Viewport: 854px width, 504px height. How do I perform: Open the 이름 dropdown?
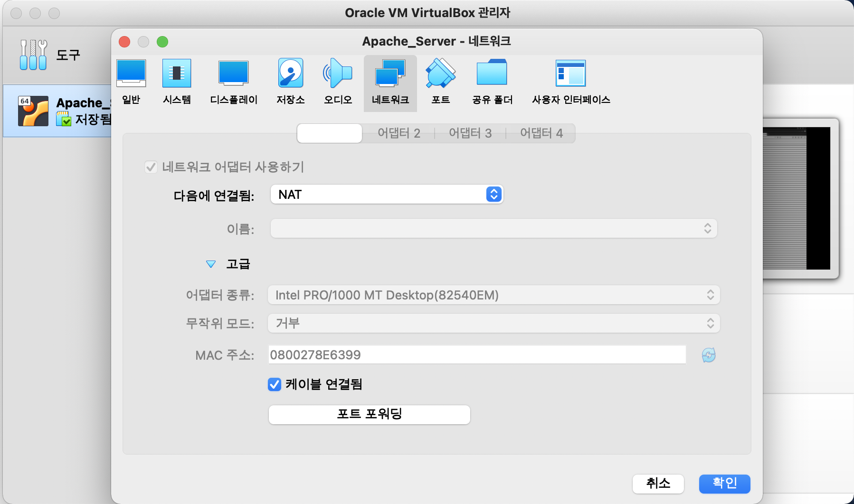point(493,229)
